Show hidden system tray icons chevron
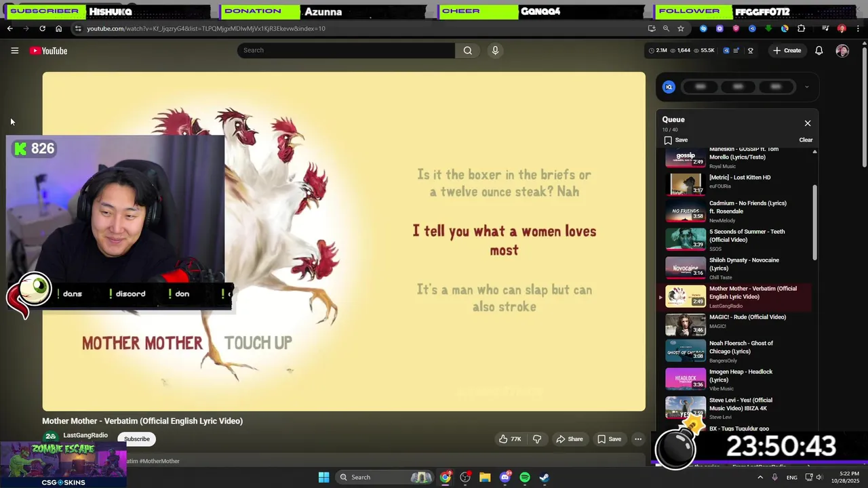Viewport: 868px width, 488px height. click(759, 477)
